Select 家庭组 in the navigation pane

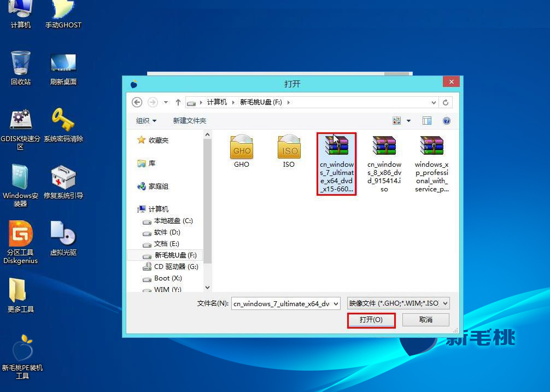click(153, 186)
